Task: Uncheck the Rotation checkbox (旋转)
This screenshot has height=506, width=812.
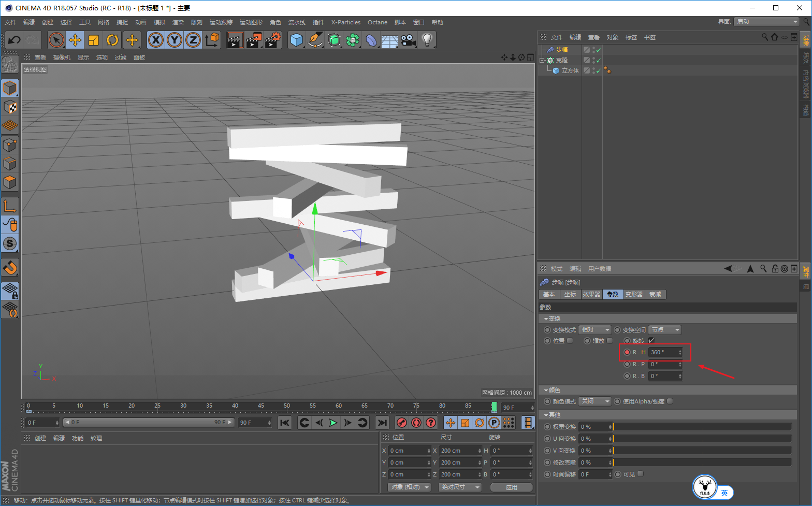Action: pyautogui.click(x=651, y=340)
